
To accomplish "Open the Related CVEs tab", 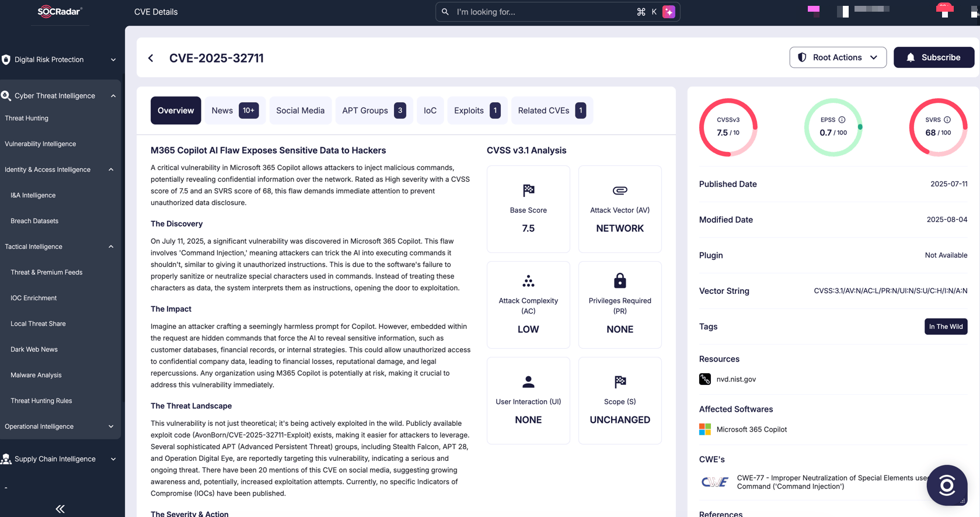I will click(x=552, y=110).
